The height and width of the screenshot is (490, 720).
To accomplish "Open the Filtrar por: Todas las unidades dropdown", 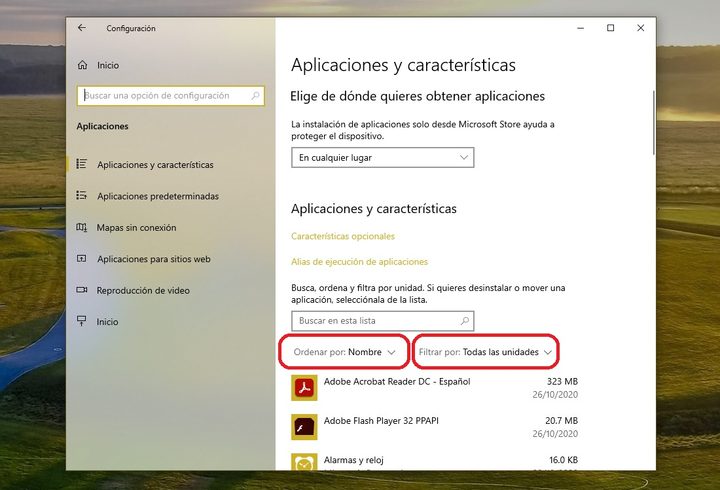I will [x=485, y=352].
